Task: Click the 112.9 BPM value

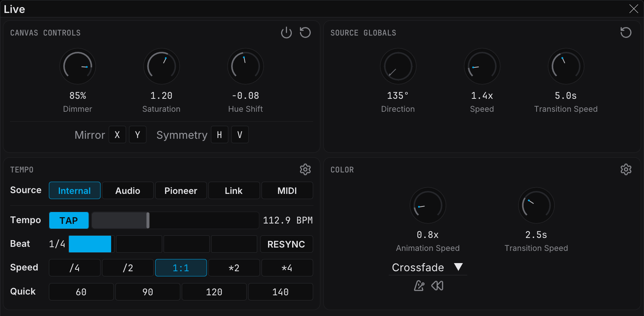Action: tap(288, 221)
